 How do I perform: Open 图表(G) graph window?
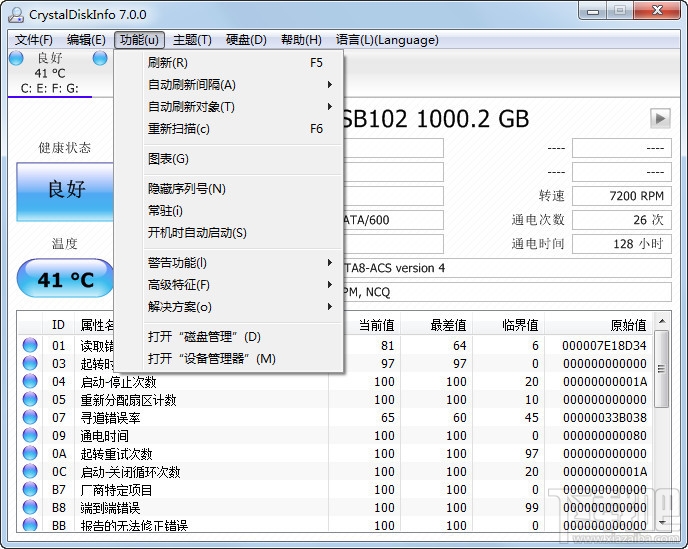(228, 158)
